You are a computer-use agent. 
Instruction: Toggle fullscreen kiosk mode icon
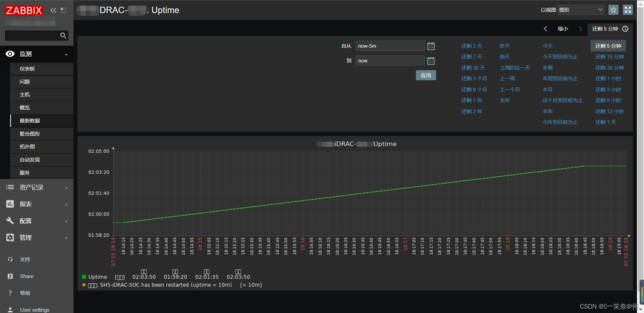pos(628,10)
